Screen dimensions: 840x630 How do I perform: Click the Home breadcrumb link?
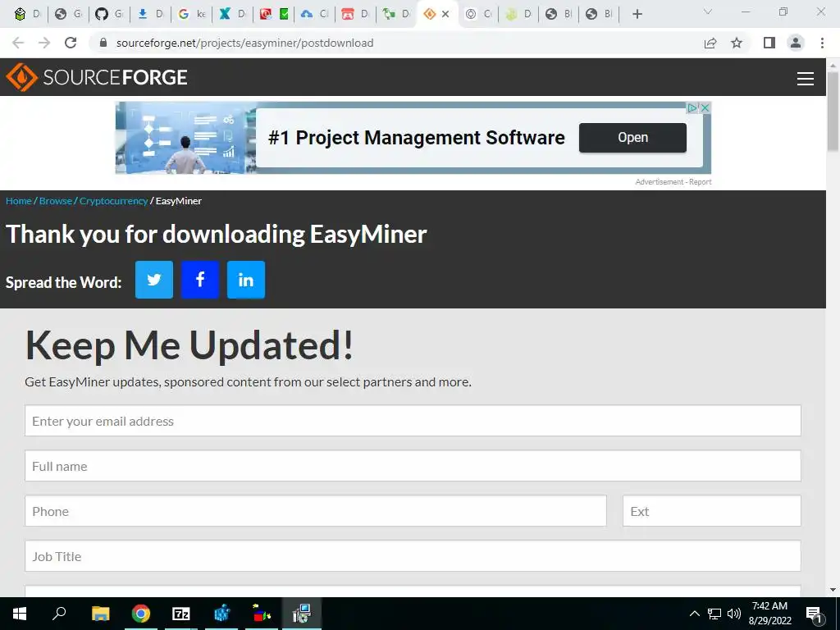19,201
